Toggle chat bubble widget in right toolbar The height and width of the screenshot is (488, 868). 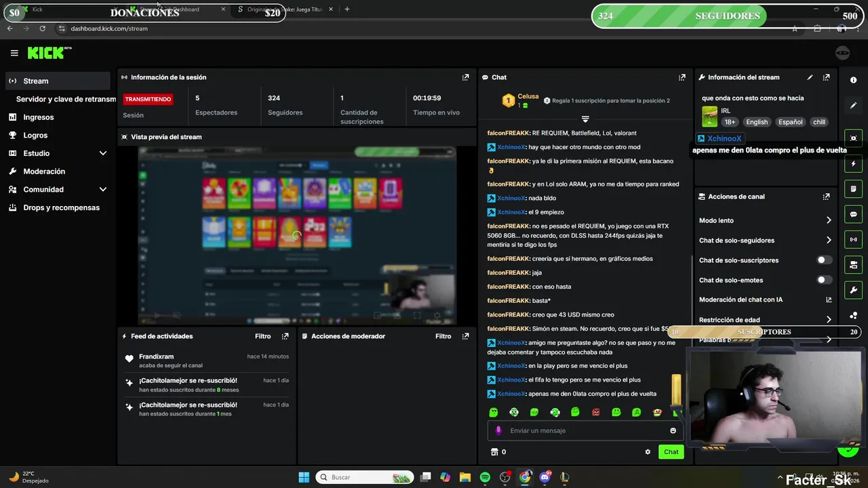[853, 214]
